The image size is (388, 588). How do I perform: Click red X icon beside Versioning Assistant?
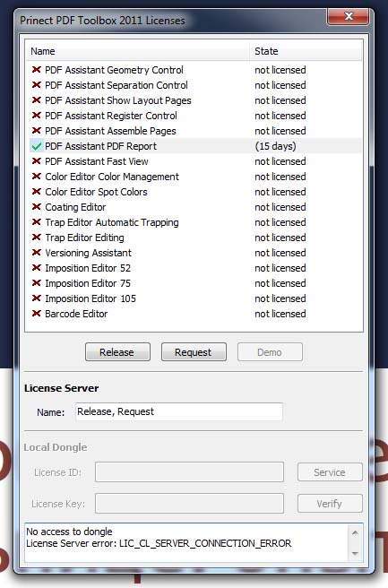(37, 253)
